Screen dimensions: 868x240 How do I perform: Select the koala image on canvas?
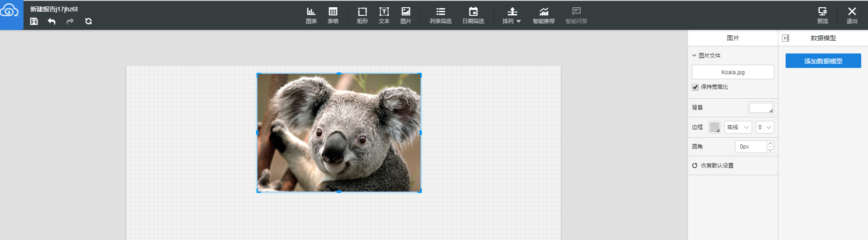pyautogui.click(x=339, y=133)
